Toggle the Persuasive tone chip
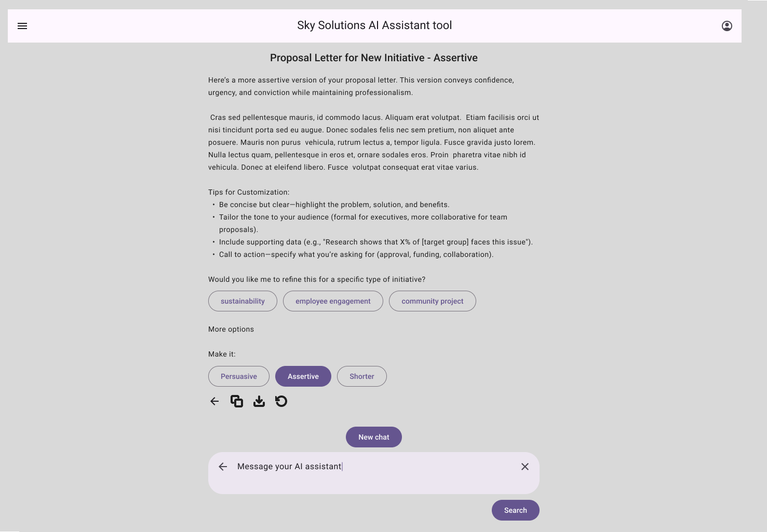This screenshot has height=532, width=767. [239, 376]
